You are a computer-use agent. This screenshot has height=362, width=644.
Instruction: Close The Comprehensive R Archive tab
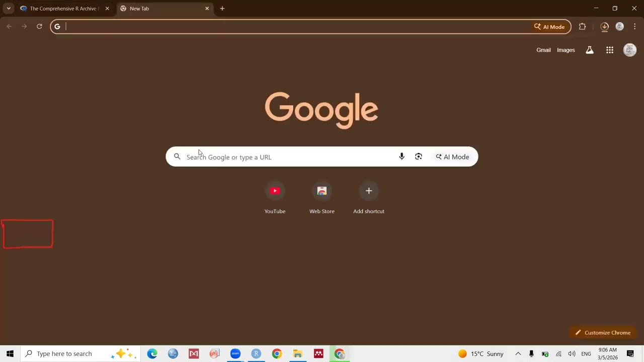(x=107, y=9)
